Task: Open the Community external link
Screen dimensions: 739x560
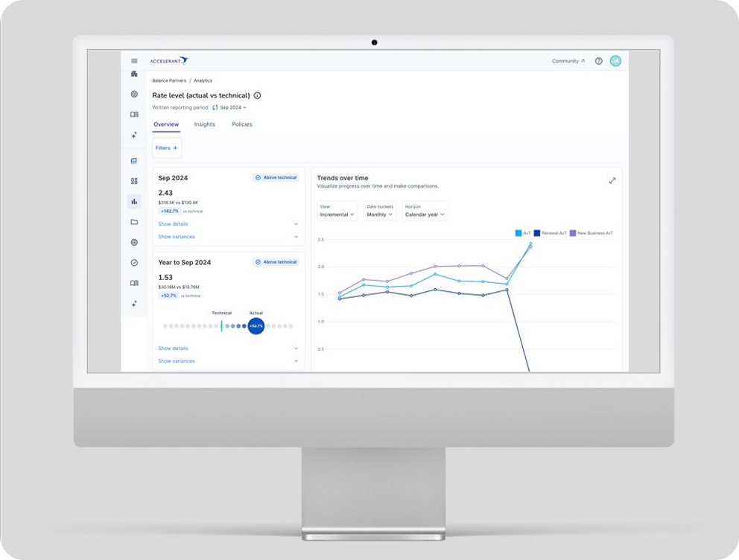Action: tap(568, 61)
